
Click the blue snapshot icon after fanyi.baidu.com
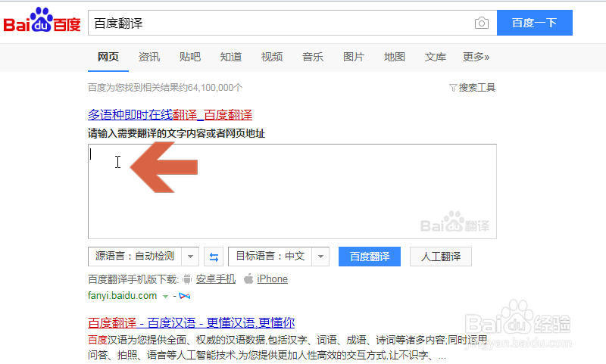click(x=185, y=296)
